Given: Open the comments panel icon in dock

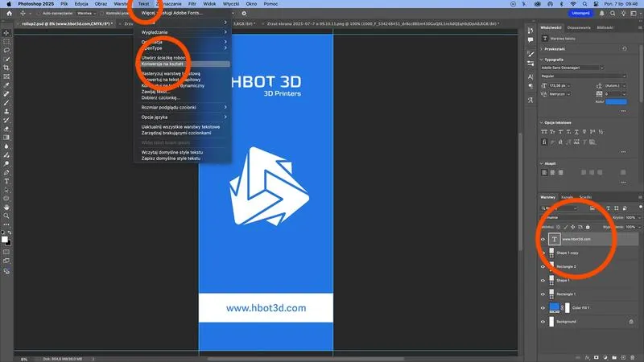Looking at the screenshot, I should coord(530,39).
